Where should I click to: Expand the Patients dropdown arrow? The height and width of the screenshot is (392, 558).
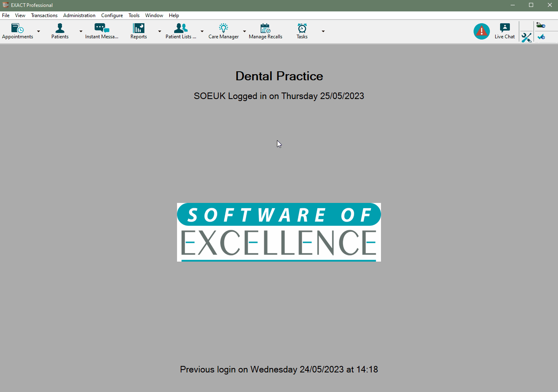81,31
